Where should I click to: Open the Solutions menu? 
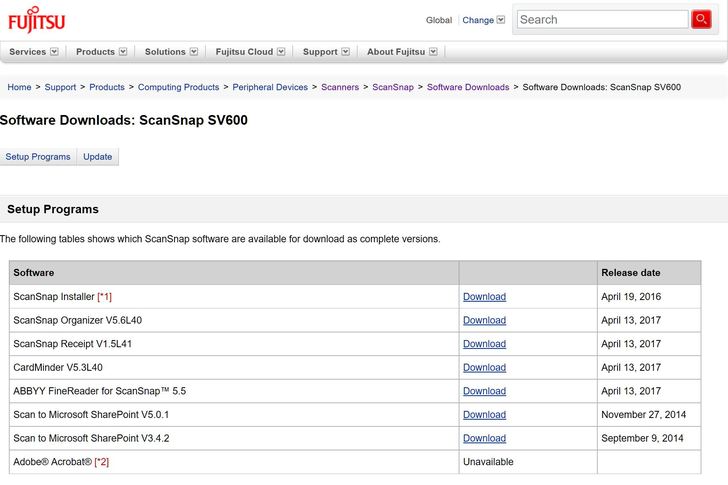(170, 52)
